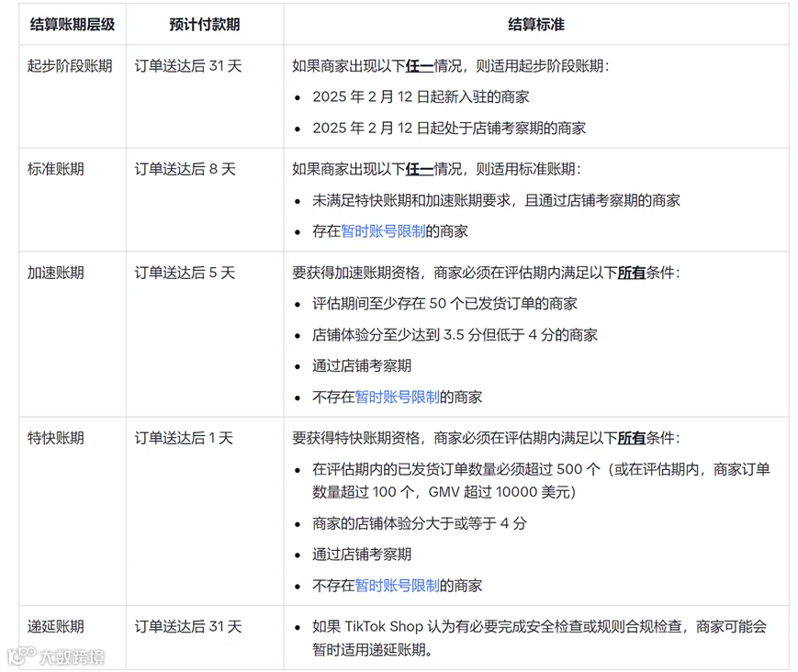Click bullet 已发货订单数量必须超过 500 个
This screenshot has width=798, height=672.
[541, 480]
